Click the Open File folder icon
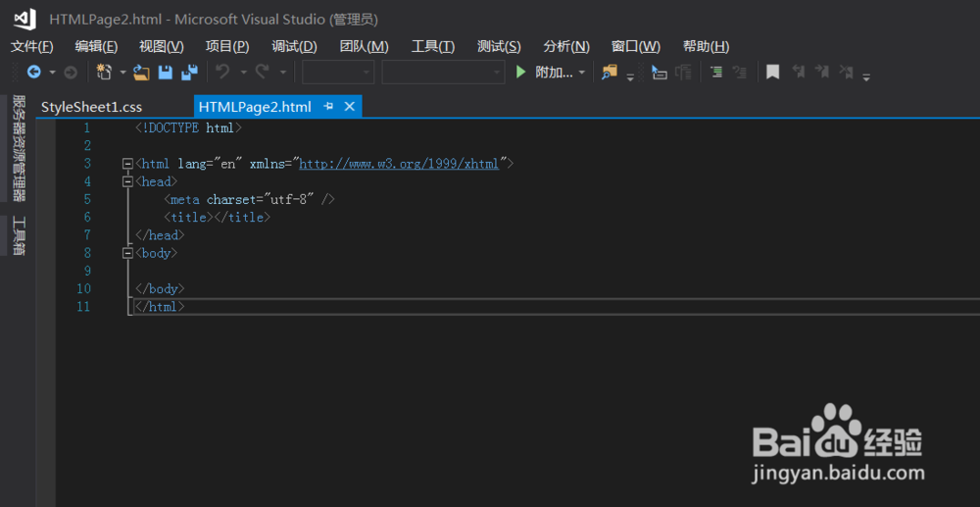This screenshot has height=507, width=980. click(142, 72)
